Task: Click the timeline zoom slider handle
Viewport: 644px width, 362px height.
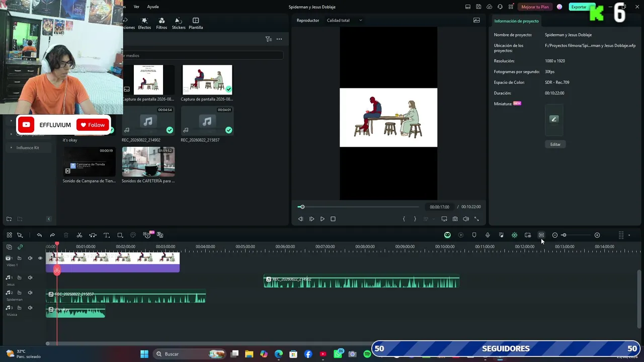Action: coord(563,235)
